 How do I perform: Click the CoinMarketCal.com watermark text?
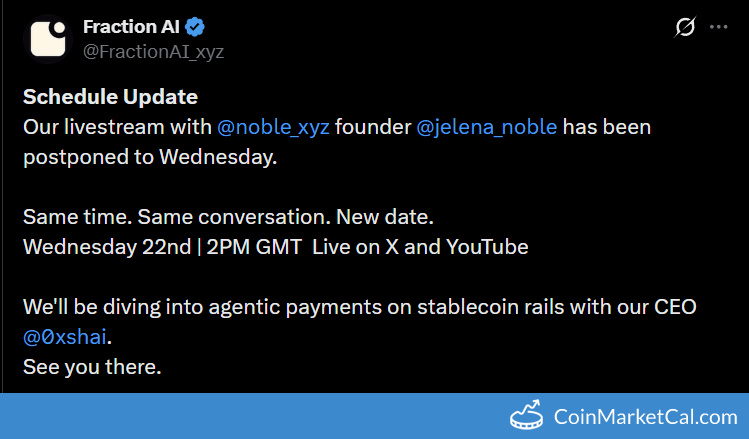point(645,417)
